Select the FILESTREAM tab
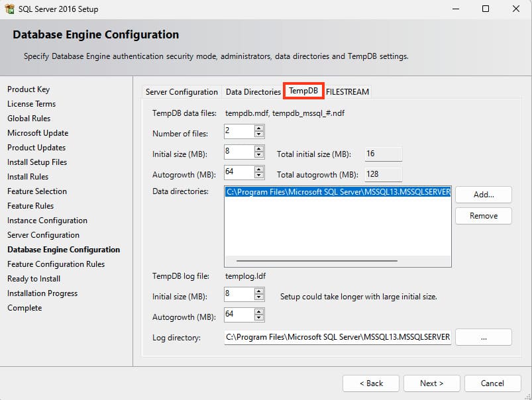Viewport: 532px width, 400px height. 348,92
